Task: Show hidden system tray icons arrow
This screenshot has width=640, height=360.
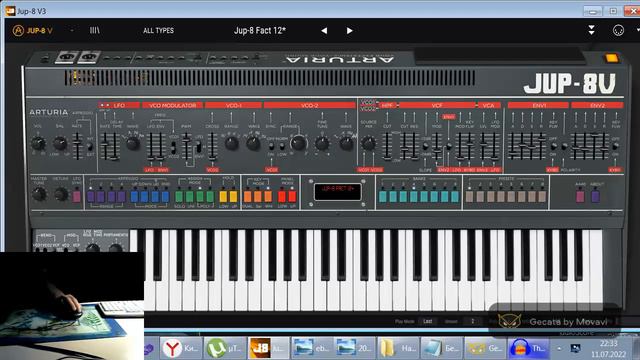Action: 559,348
